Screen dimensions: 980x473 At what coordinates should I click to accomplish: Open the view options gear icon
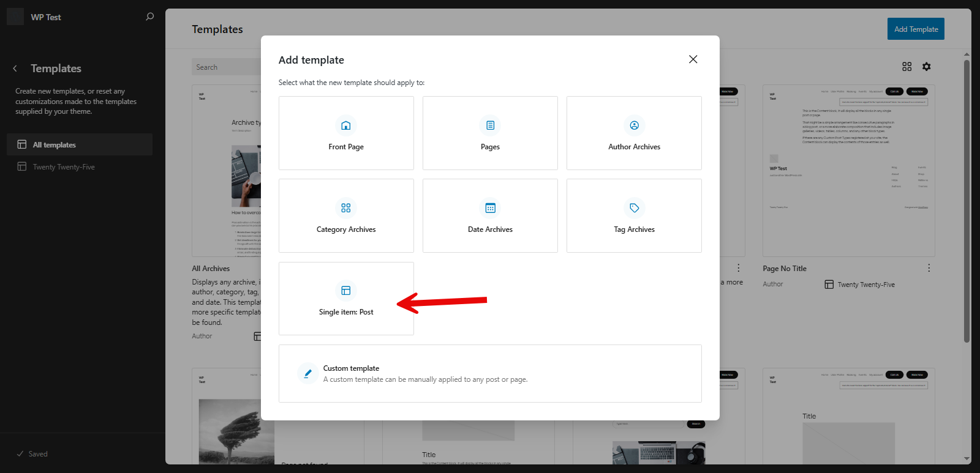(x=926, y=67)
